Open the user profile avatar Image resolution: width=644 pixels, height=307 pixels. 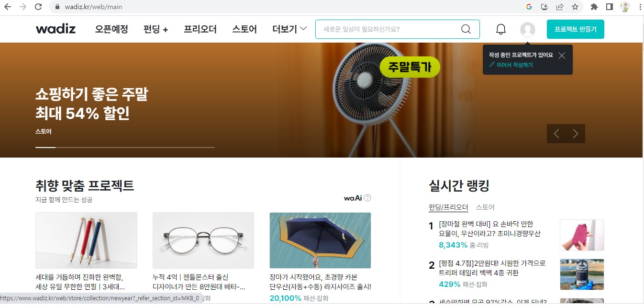pos(528,29)
